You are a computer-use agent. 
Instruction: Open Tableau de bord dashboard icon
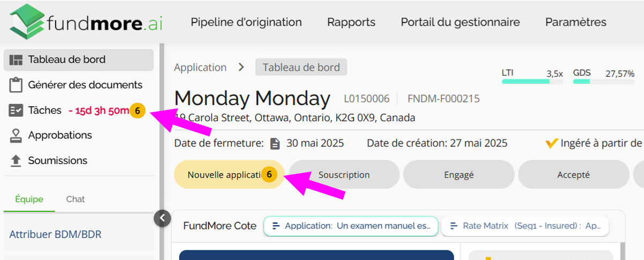(16, 60)
